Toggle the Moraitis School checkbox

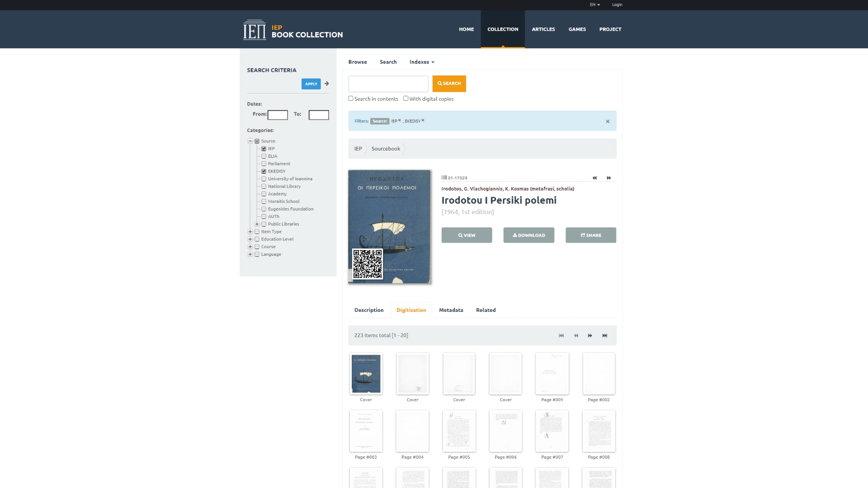[264, 202]
